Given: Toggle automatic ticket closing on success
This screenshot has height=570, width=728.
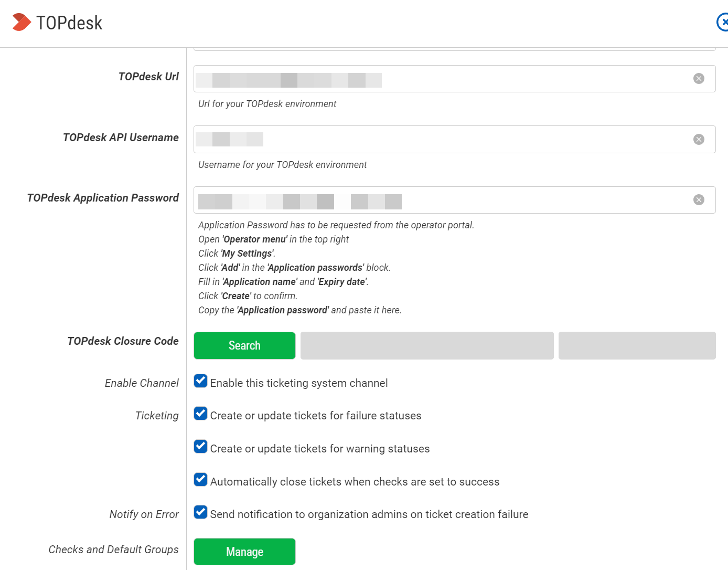Looking at the screenshot, I should (x=200, y=480).
